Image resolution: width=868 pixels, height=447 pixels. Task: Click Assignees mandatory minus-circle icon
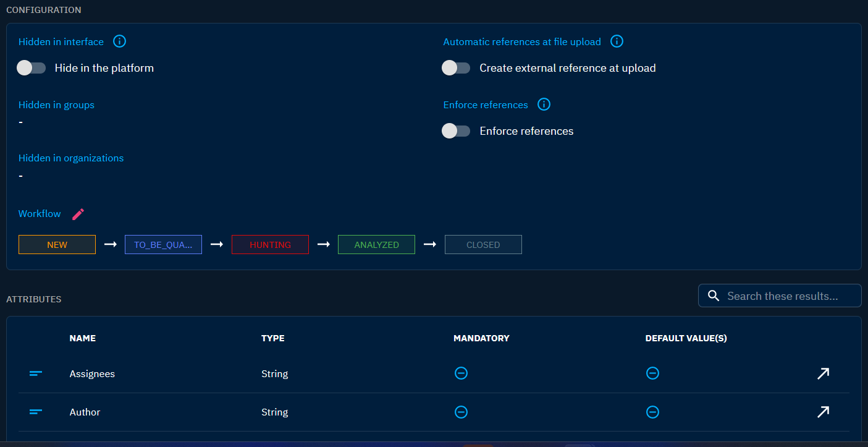(461, 373)
